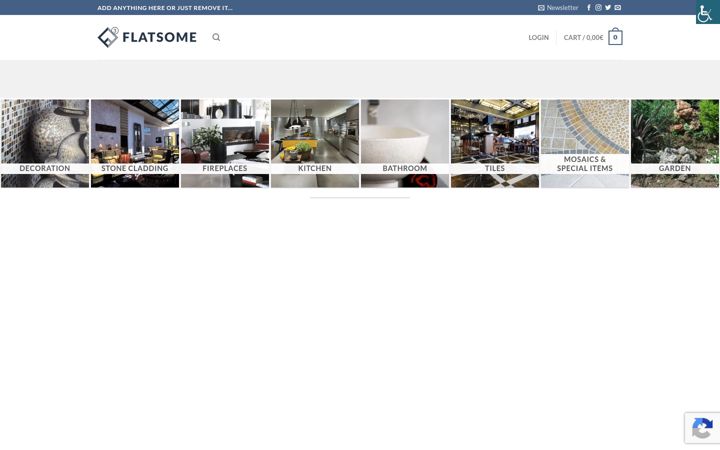The image size is (720, 450).
Task: Open the Login link
Action: tap(538, 38)
